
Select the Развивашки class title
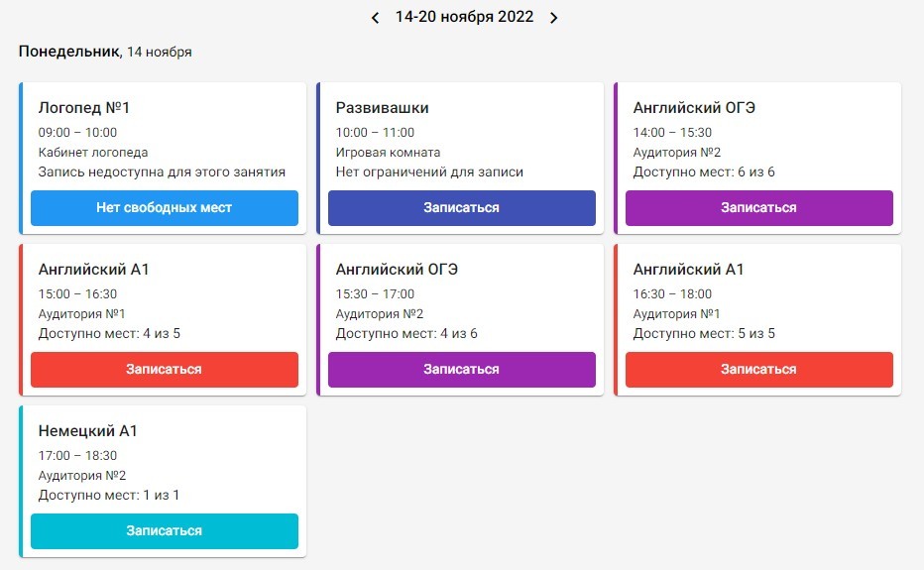(383, 108)
